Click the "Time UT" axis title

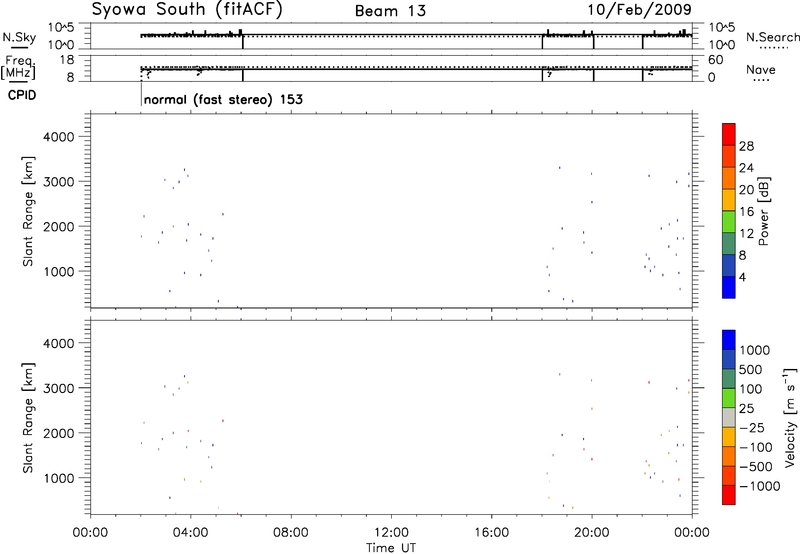point(391,548)
